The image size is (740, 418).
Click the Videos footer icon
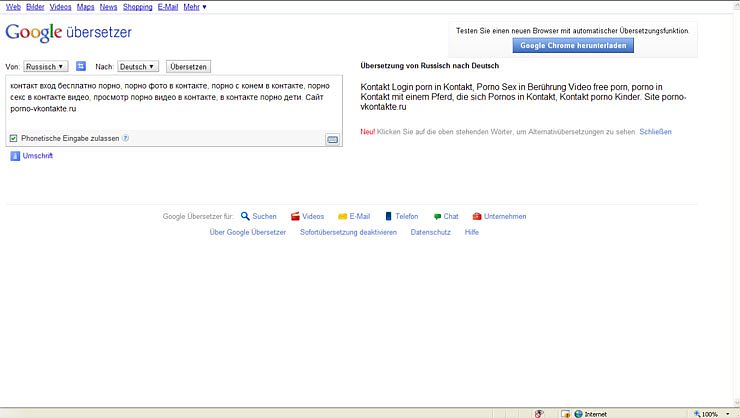pyautogui.click(x=295, y=216)
